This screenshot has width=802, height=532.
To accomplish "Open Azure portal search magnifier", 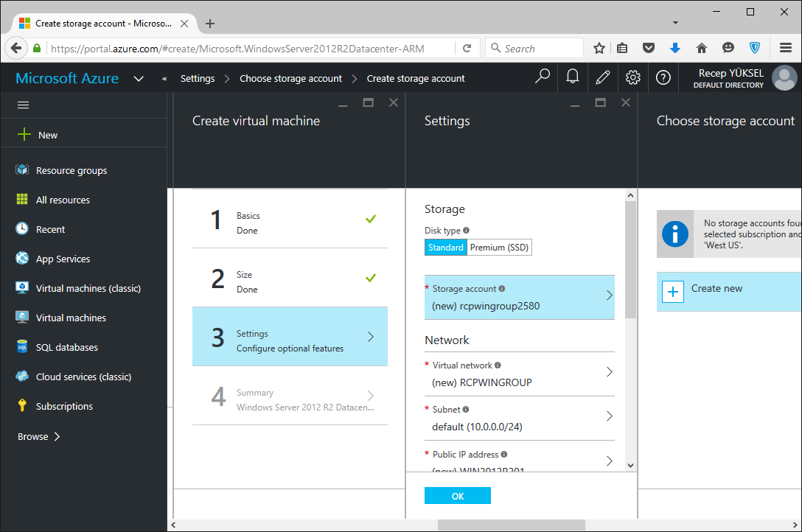I will coord(543,77).
